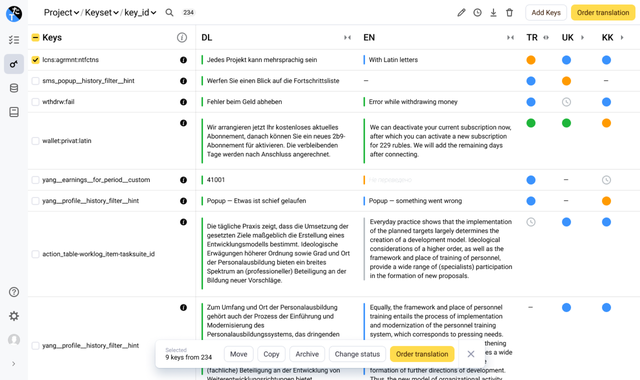
Task: Expand the sidebar with bottom chevron
Action: tap(14, 364)
